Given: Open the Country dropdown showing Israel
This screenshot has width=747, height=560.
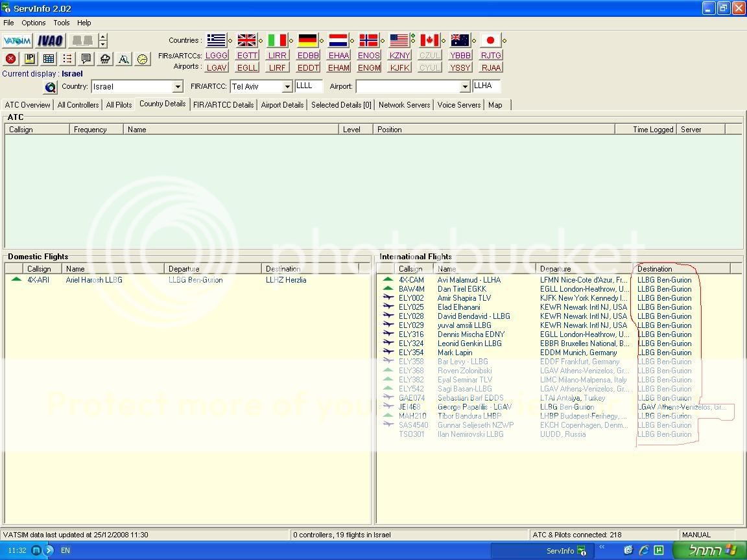Looking at the screenshot, I should [x=178, y=87].
